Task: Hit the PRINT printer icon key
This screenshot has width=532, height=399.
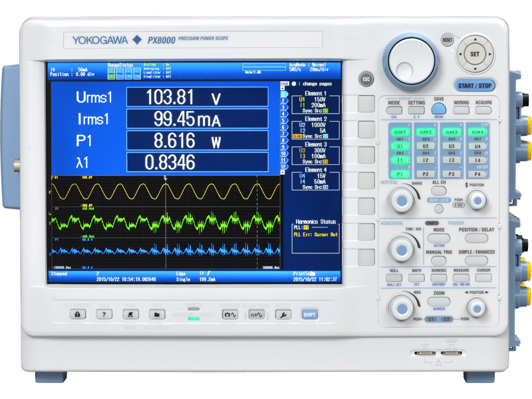Action: coord(130,315)
